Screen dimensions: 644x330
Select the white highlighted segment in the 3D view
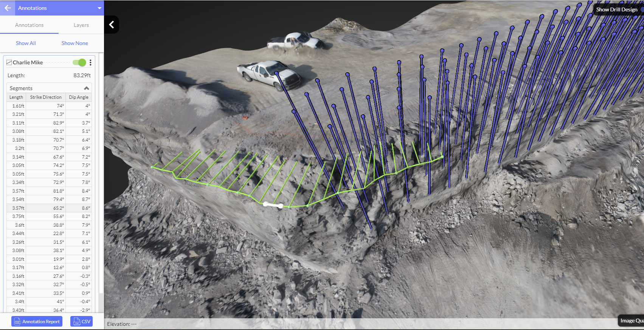tap(273, 205)
